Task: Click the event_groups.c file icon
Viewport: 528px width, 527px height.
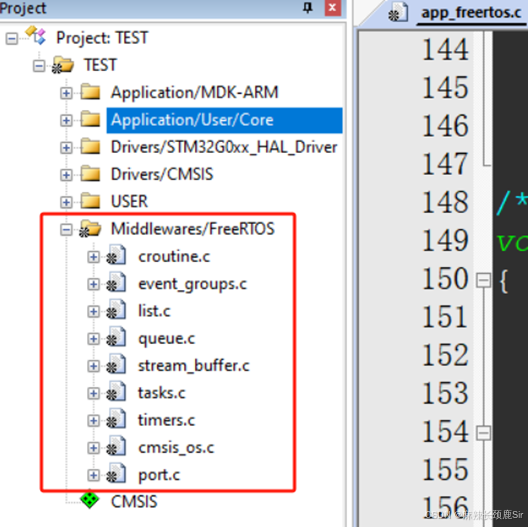Action: click(117, 283)
